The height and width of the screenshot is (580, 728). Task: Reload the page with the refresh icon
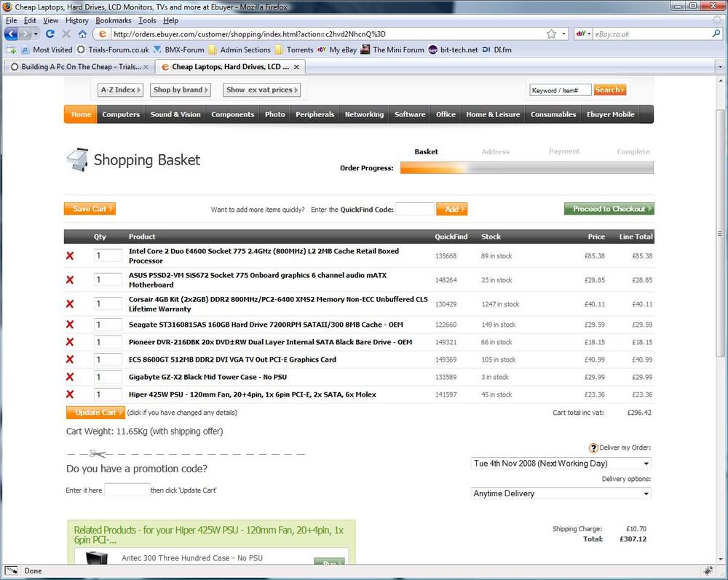(x=50, y=34)
